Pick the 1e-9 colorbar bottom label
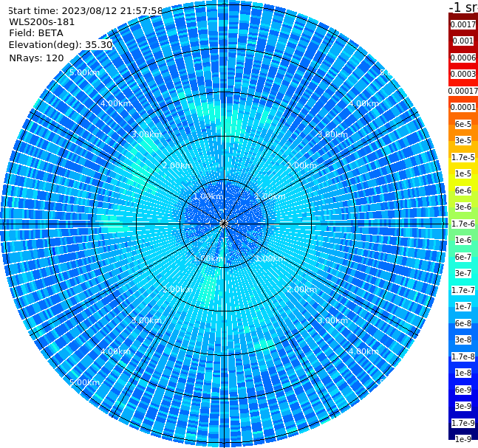The width and height of the screenshot is (478, 448). (x=463, y=439)
